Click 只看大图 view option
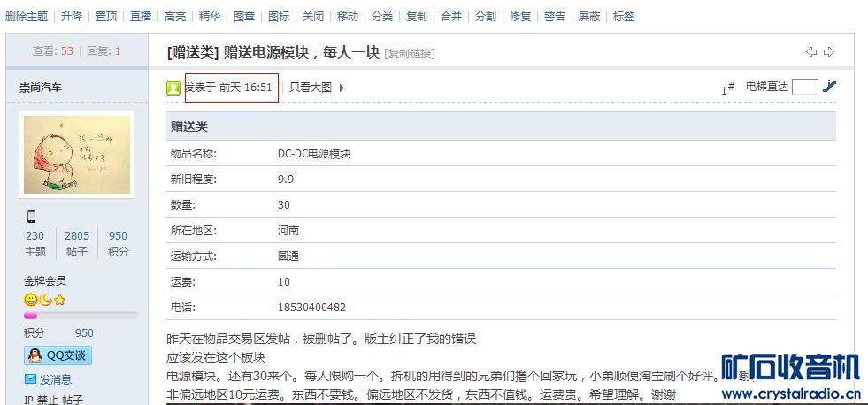Screen dimensions: 868x405 (x=311, y=87)
